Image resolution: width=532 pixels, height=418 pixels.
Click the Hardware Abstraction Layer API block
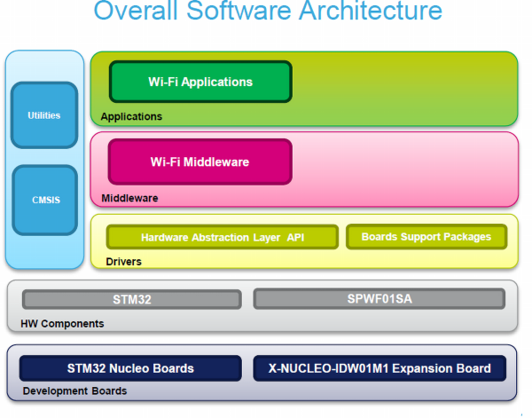[x=222, y=238]
